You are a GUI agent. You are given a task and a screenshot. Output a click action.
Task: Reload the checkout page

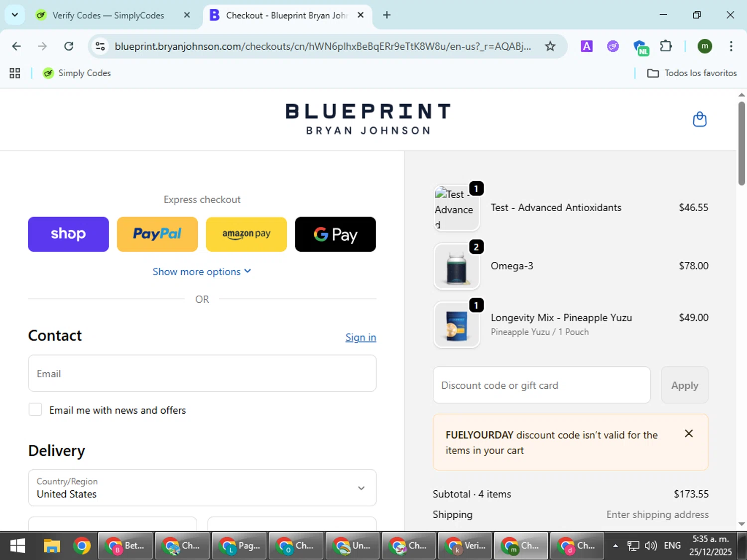[69, 46]
